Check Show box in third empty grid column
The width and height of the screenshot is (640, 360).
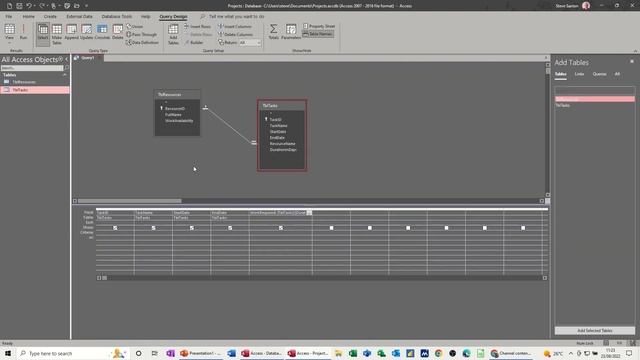tap(408, 228)
